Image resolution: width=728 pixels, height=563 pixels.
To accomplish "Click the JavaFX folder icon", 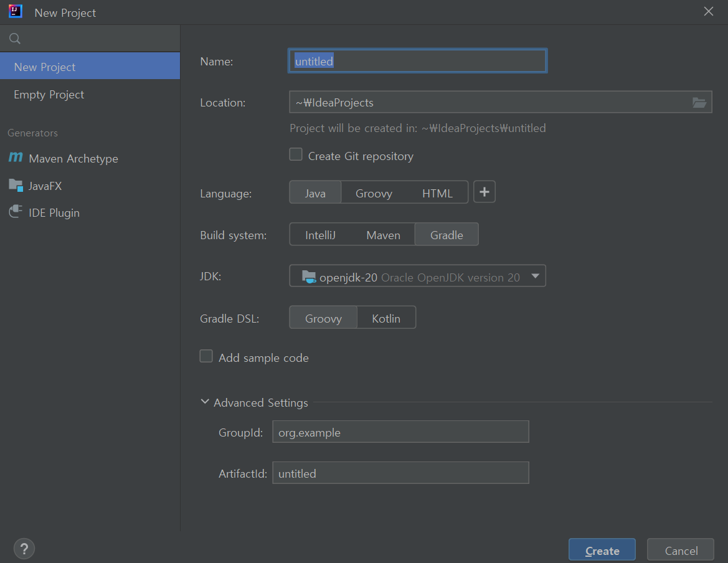I will (x=16, y=185).
